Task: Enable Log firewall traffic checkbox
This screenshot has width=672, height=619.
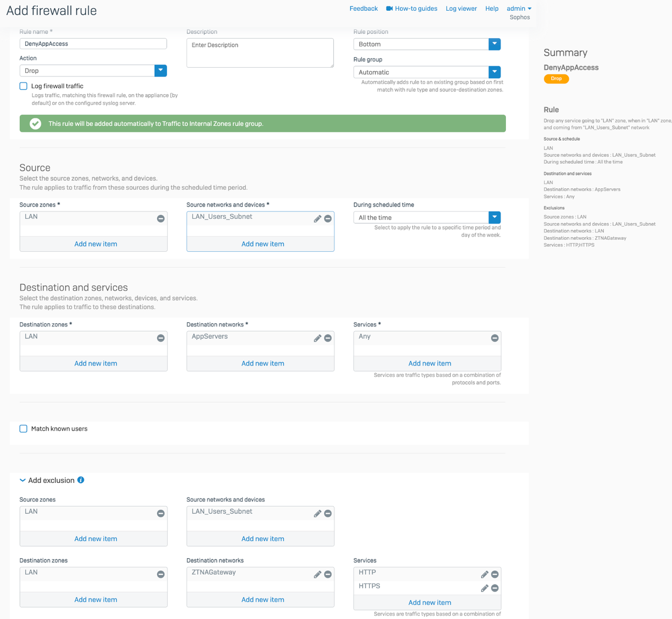Action: [x=24, y=86]
